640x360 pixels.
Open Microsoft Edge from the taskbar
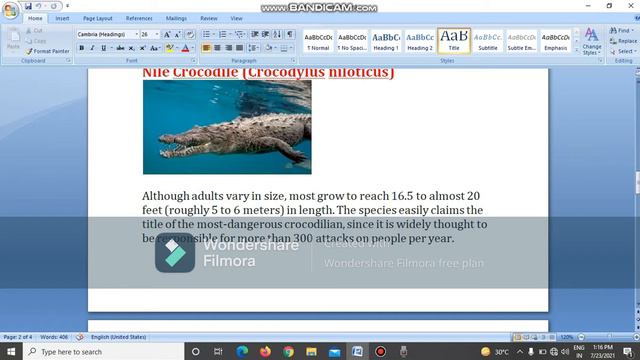click(242, 351)
